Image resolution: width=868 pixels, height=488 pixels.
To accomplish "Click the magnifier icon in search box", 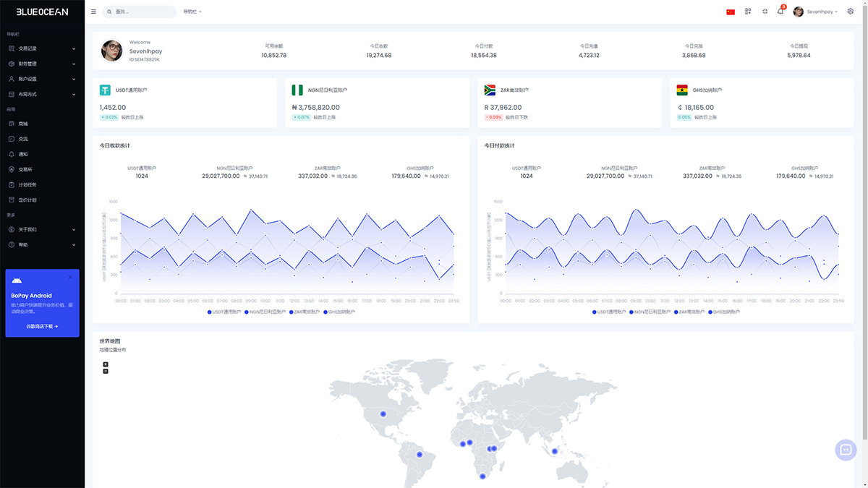I will pyautogui.click(x=110, y=12).
